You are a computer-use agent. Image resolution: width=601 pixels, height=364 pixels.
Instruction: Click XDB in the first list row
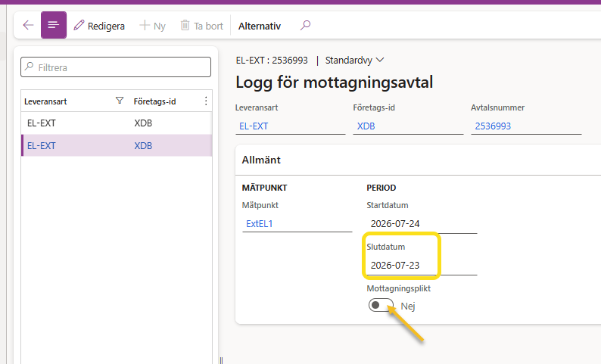pos(143,123)
